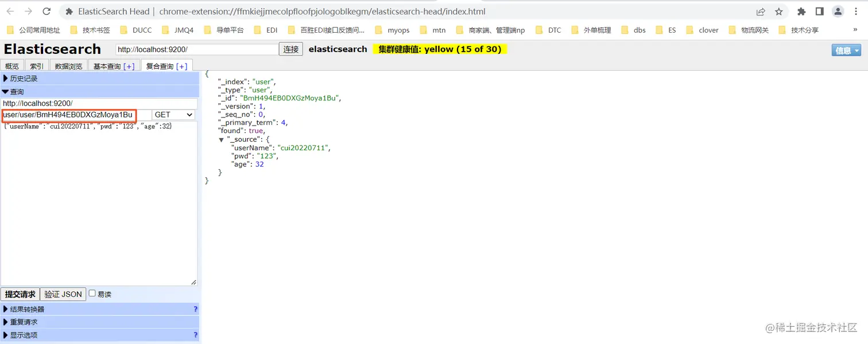Click the browser address bar URL
Screen dimensions: 868x344
(x=322, y=11)
